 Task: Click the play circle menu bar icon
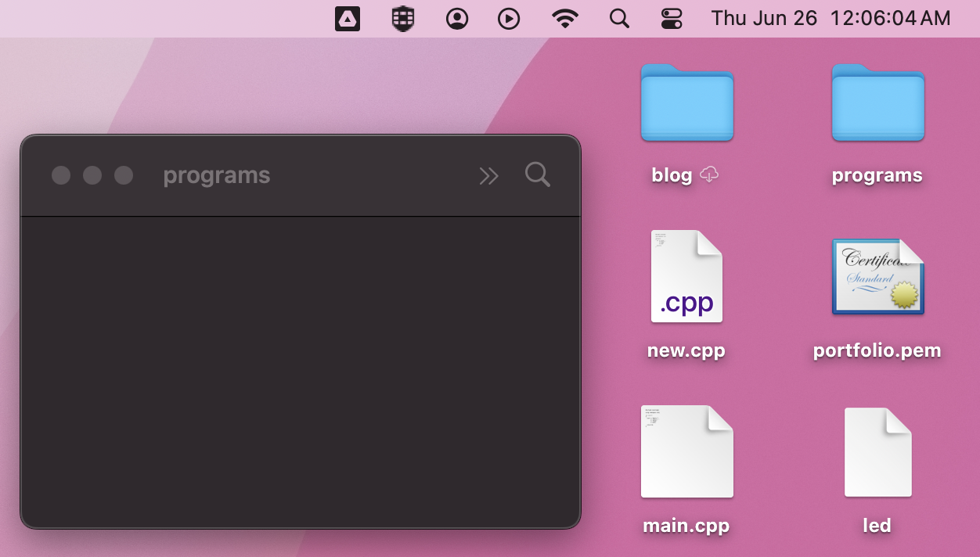click(x=509, y=19)
